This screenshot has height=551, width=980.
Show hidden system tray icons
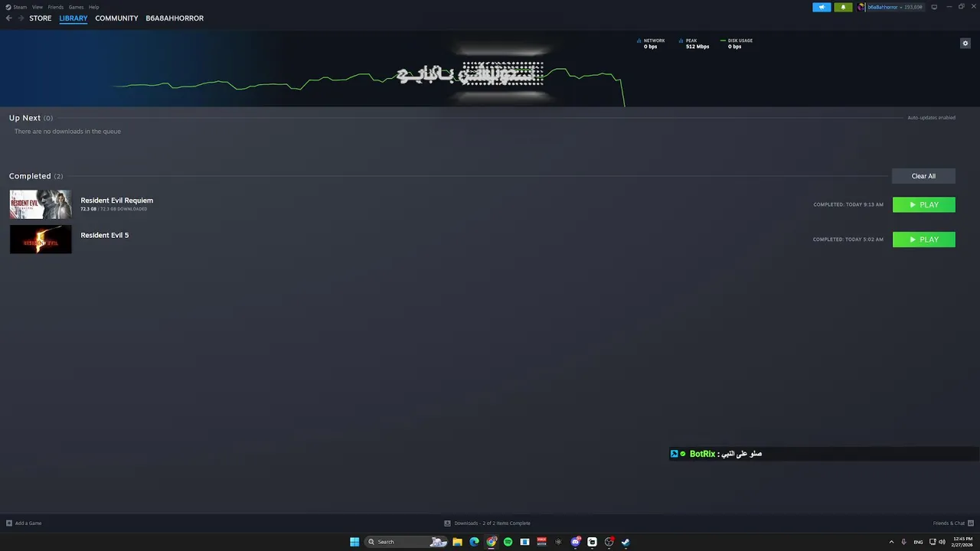(891, 542)
